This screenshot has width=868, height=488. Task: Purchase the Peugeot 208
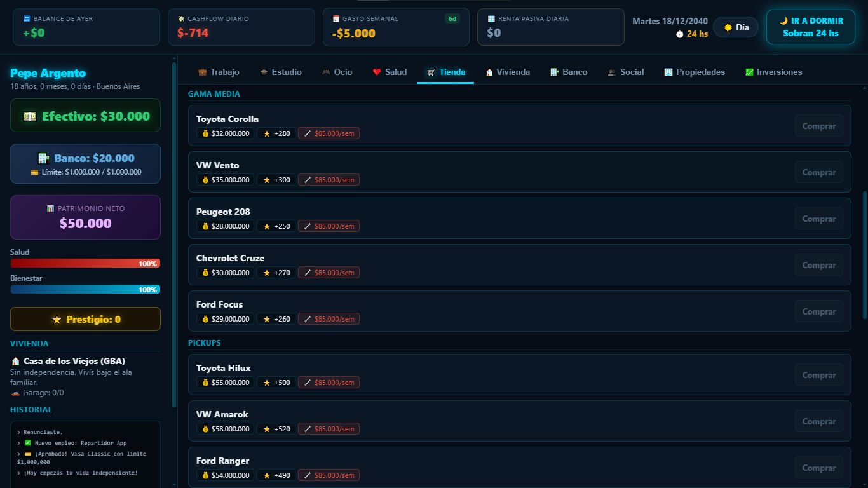[x=819, y=219]
